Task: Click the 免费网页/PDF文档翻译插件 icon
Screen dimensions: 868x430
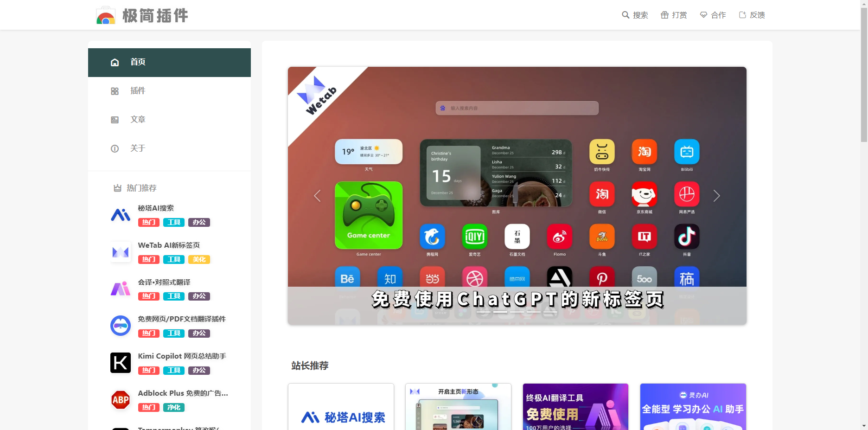Action: pyautogui.click(x=121, y=326)
